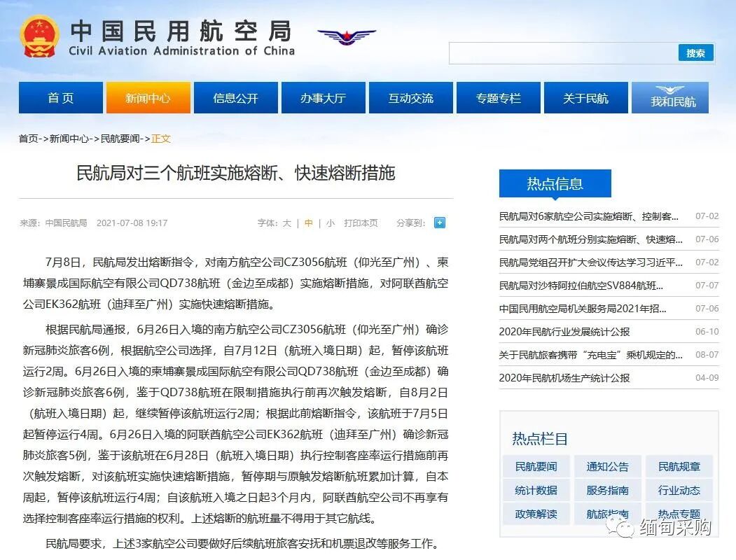The image size is (736, 560).
Task: Open 2020年民航机场生产统计公报 link
Action: 564,377
